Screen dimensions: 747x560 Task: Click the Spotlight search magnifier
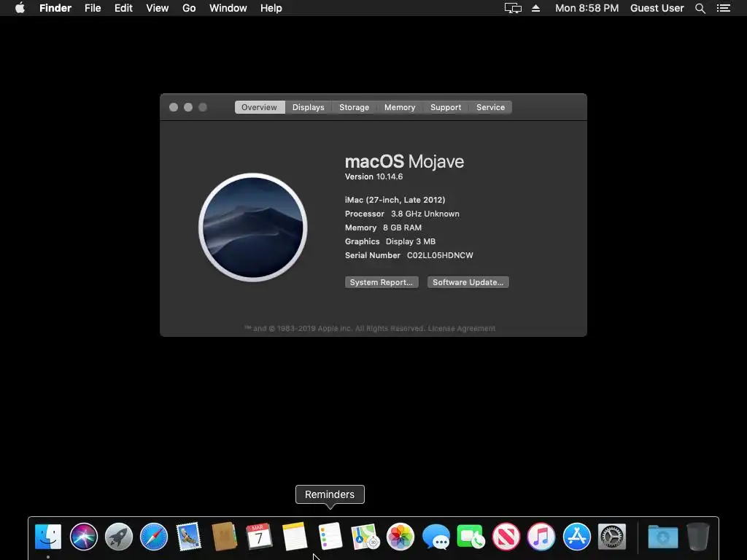700,8
